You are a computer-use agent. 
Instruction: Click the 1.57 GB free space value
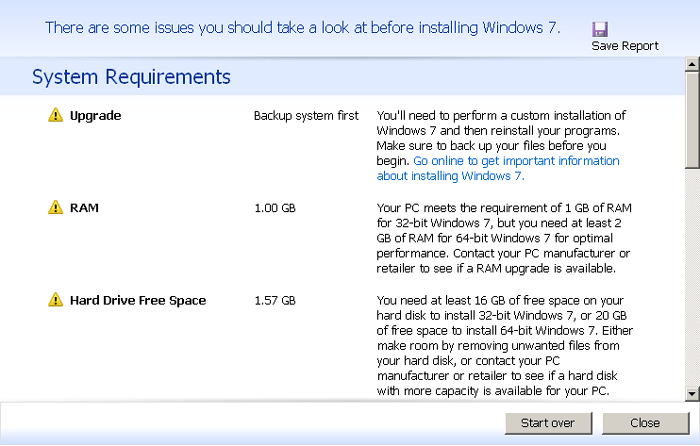pos(275,300)
